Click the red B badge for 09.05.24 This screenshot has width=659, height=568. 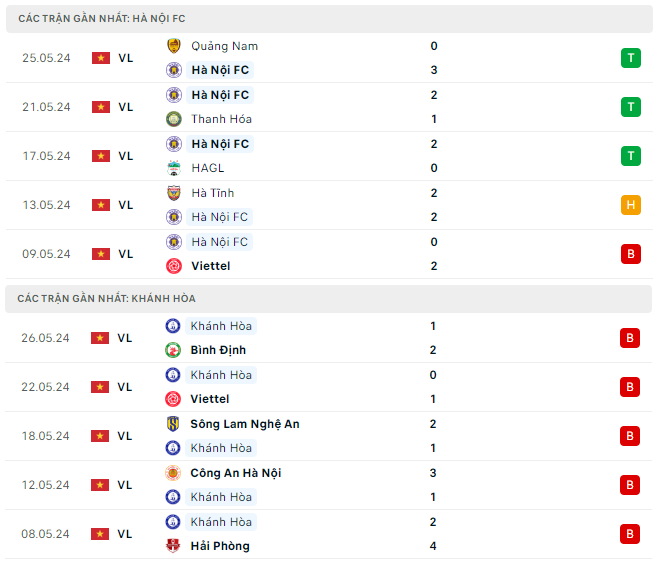click(x=630, y=254)
